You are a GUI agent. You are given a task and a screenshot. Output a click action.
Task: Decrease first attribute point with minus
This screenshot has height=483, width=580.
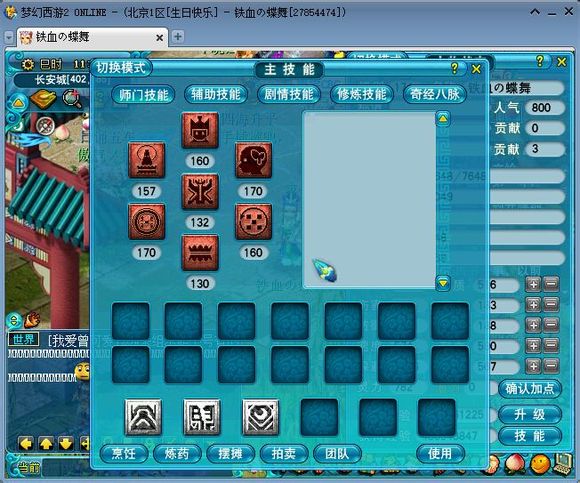pyautogui.click(x=551, y=285)
